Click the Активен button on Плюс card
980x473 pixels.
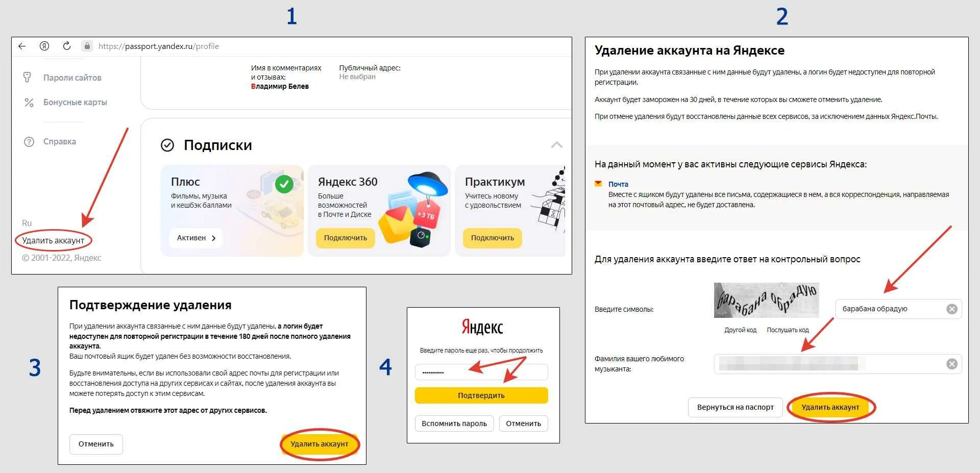(x=196, y=238)
